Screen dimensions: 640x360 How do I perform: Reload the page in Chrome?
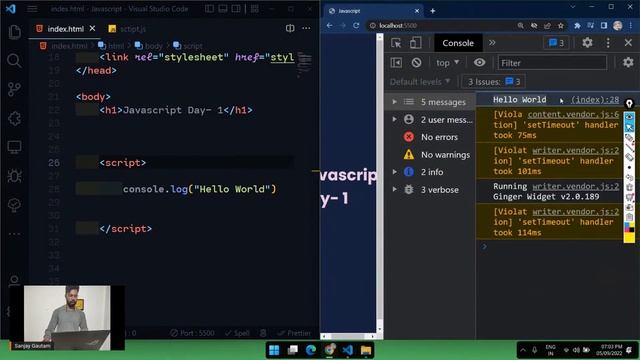(x=356, y=25)
